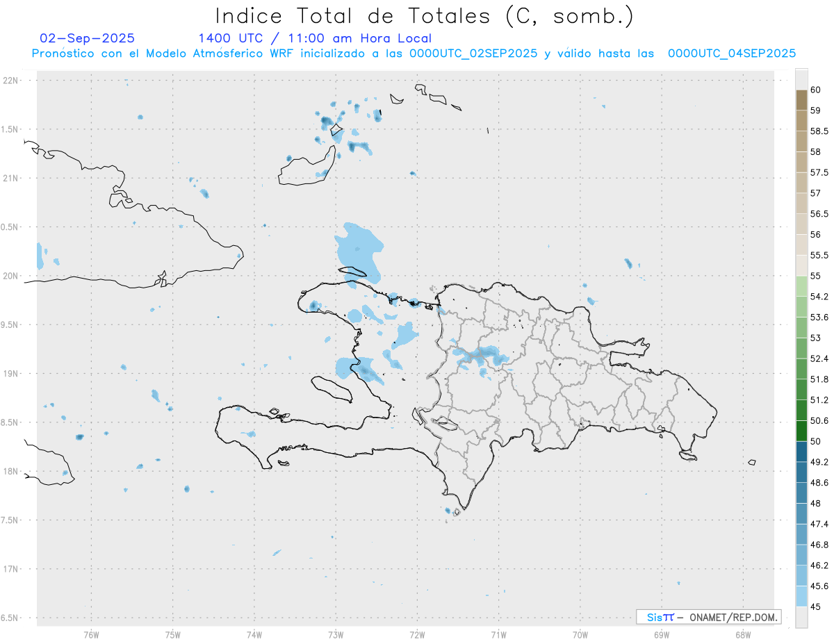The width and height of the screenshot is (834, 644).
Task: Click the "54.2" value on the color scale
Action: click(819, 297)
